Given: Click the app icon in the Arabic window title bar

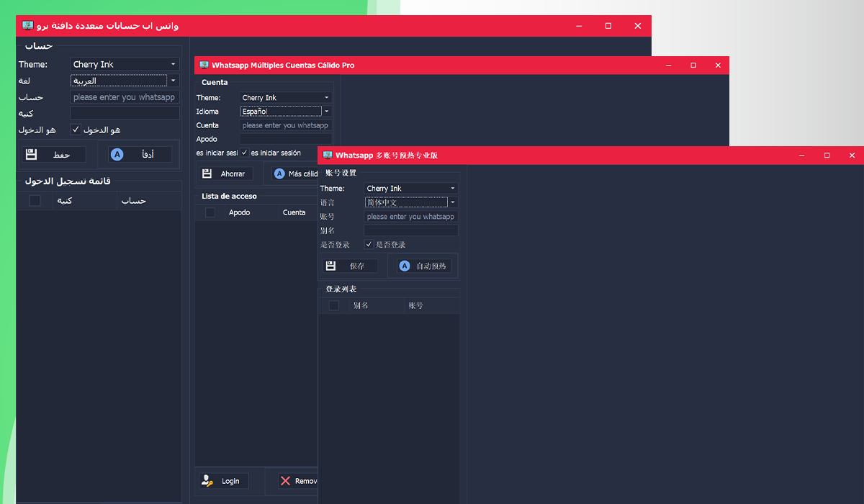Looking at the screenshot, I should (28, 26).
